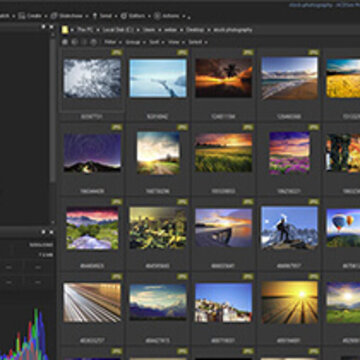Select the frost crystals thumbnail
Image resolution: width=360 pixels, height=360 pixels.
92,78
